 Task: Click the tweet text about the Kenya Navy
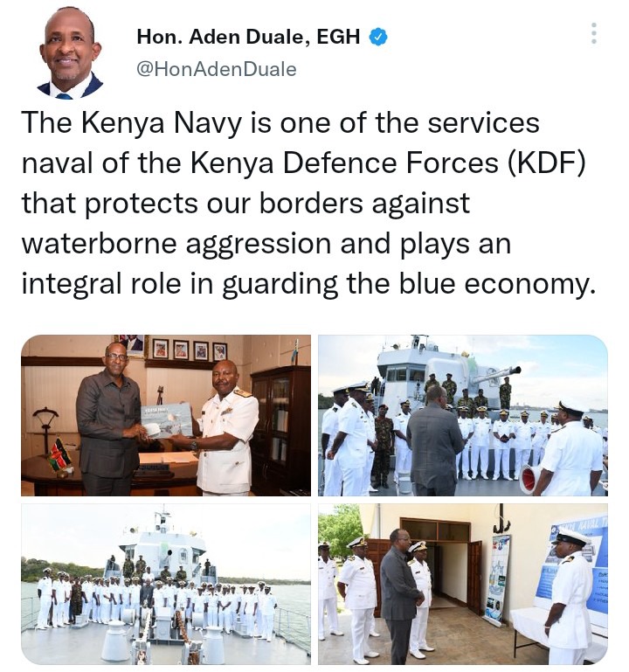coord(308,203)
